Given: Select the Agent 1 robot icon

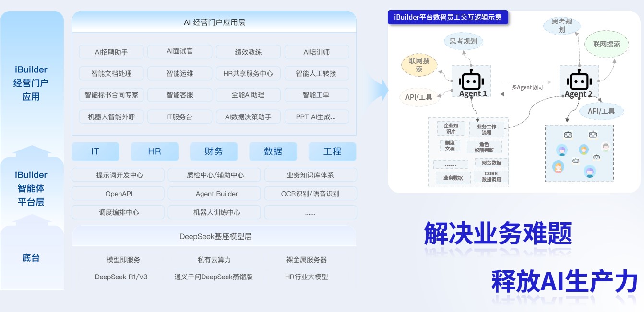Looking at the screenshot, I should [x=471, y=81].
